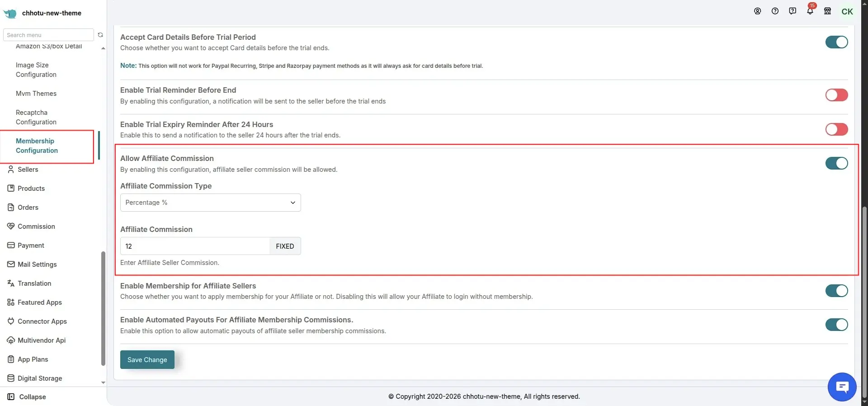868x406 pixels.
Task: Open App Plans in sidebar
Action: tap(33, 359)
